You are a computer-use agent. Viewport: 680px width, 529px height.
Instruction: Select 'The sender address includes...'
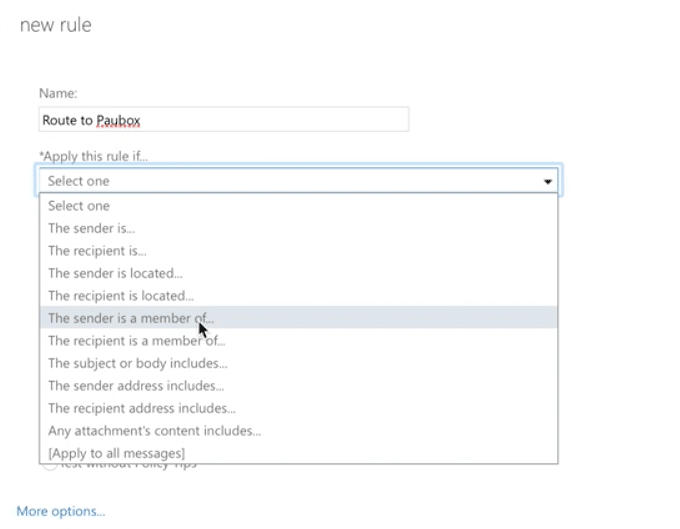coord(135,386)
